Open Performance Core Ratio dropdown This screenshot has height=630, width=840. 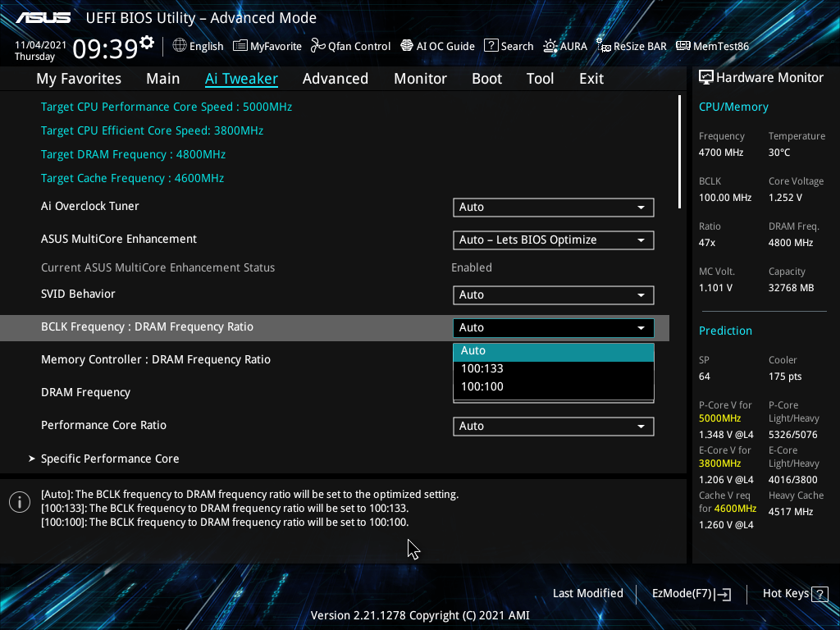pos(554,427)
